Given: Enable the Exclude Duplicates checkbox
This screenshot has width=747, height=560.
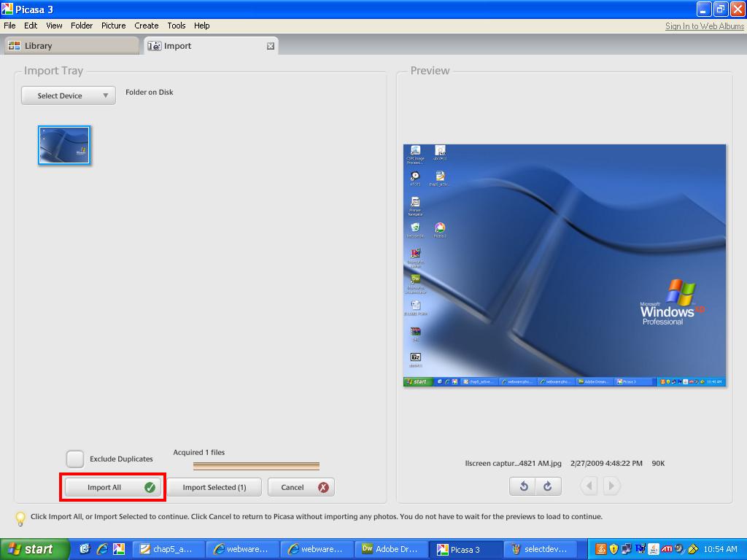Looking at the screenshot, I should (75, 459).
